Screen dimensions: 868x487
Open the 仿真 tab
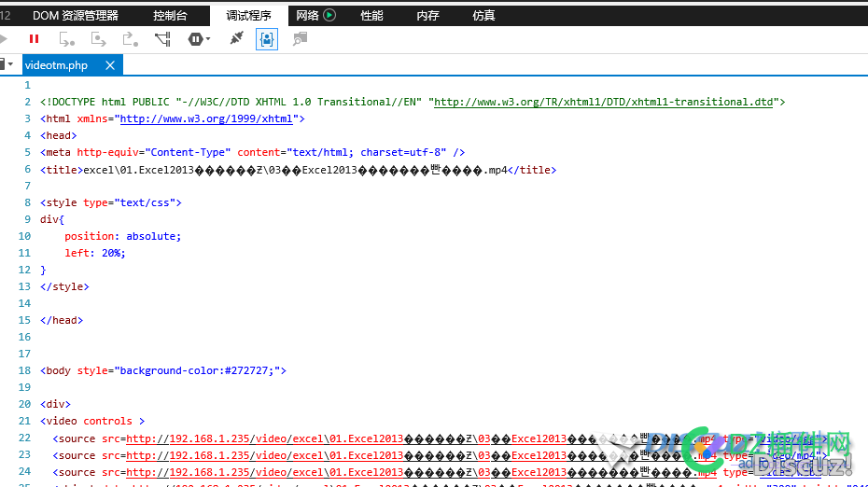[x=483, y=16]
